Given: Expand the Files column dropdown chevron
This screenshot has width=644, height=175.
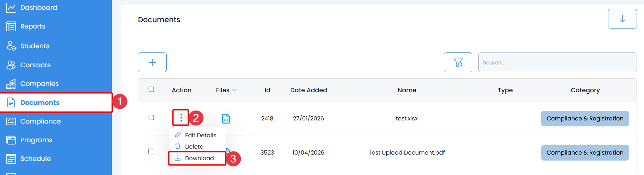Looking at the screenshot, I should click(234, 90).
